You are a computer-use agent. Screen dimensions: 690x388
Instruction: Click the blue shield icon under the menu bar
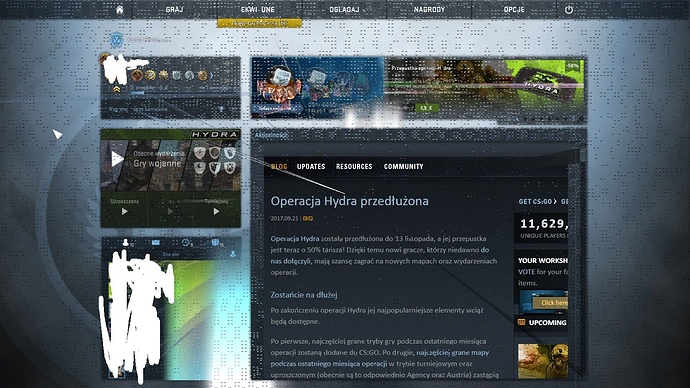[116, 40]
